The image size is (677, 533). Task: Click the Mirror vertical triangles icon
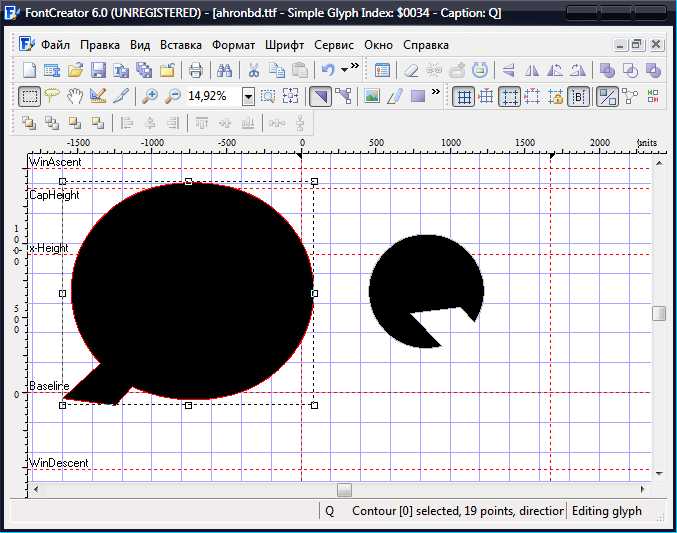pos(532,70)
